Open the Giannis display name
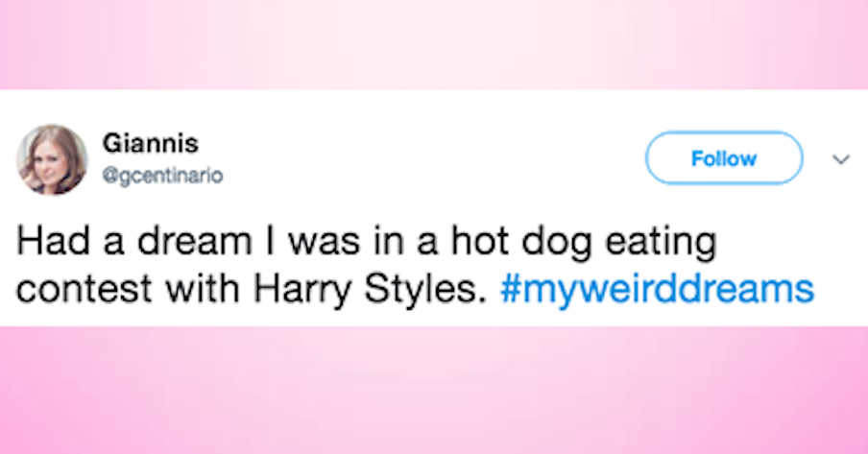 151,143
